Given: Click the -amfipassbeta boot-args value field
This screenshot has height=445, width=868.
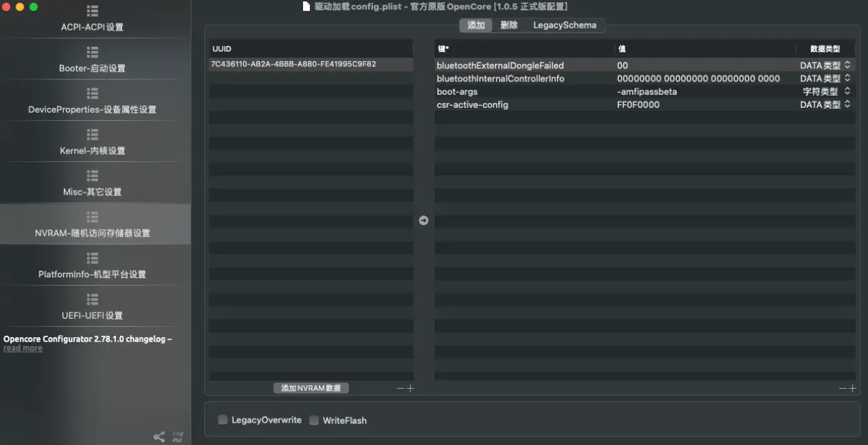Looking at the screenshot, I should (647, 92).
